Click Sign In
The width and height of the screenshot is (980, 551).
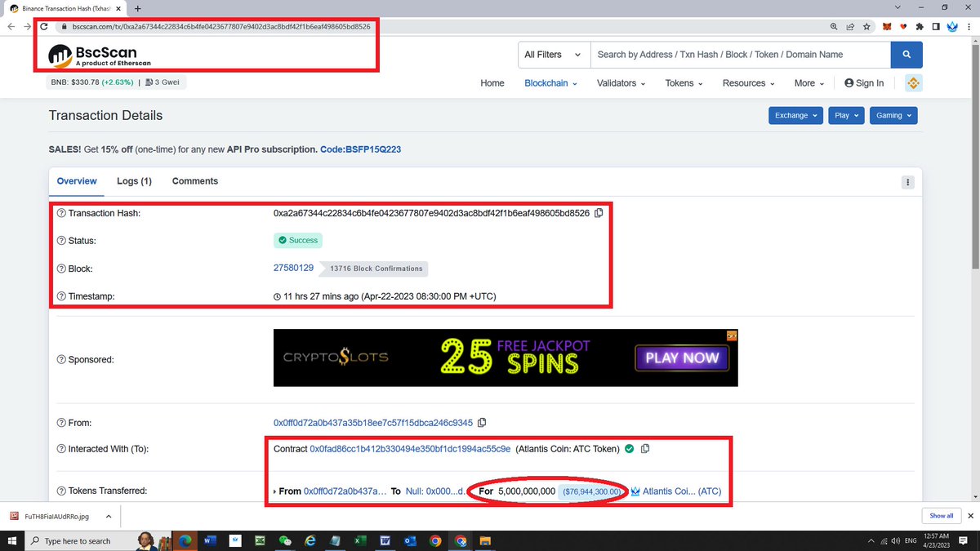(864, 83)
